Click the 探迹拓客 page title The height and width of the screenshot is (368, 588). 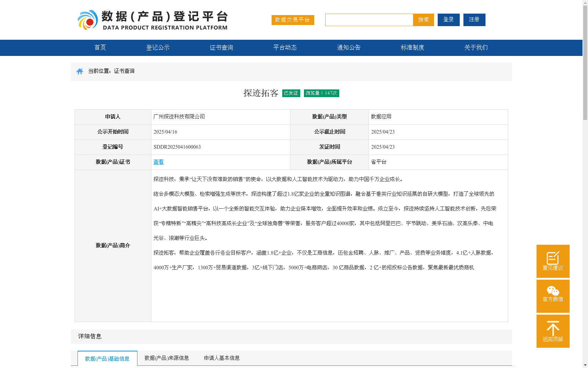[261, 93]
